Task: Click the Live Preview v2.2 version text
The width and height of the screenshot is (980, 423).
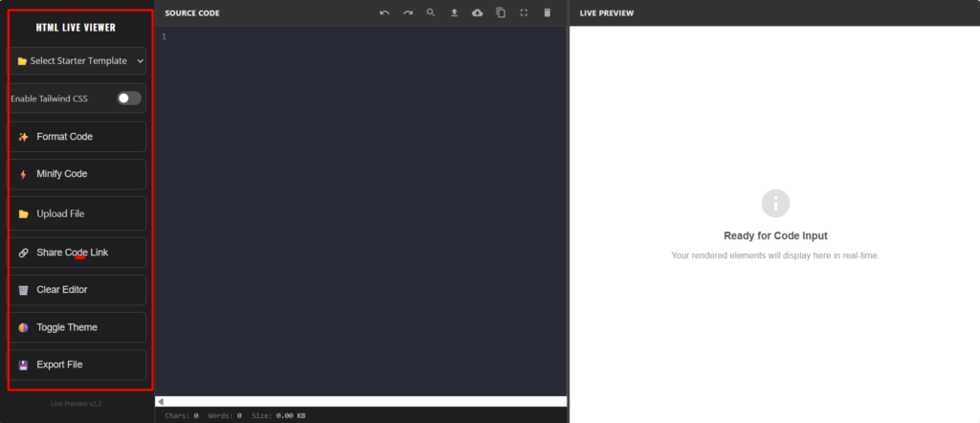Action: (77, 404)
